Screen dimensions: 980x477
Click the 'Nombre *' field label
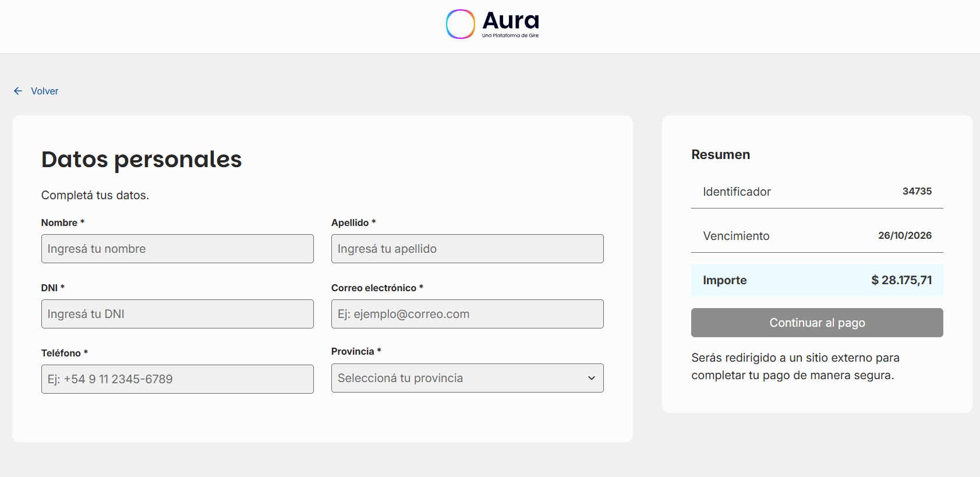pyautogui.click(x=63, y=222)
